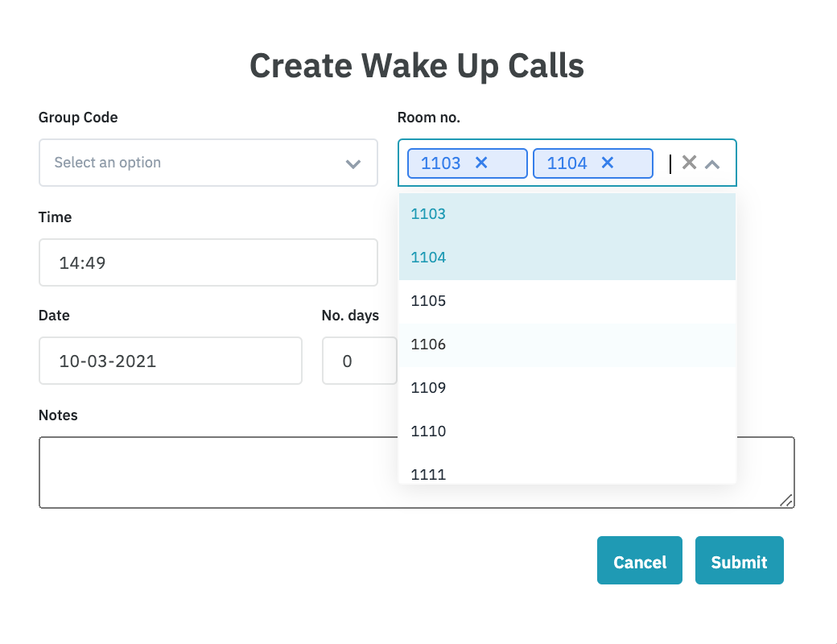The image size is (837, 644).
Task: Click the No. days input box
Action: pyautogui.click(x=359, y=361)
